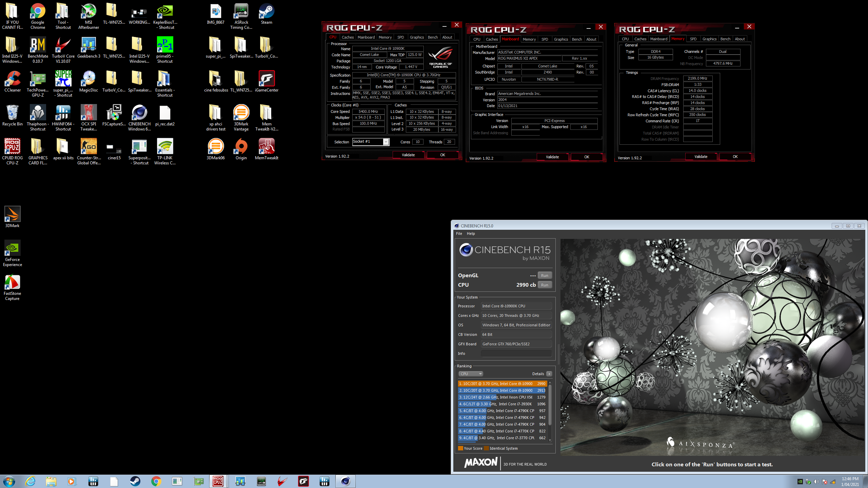
Task: Open Counter-Strike Global Offensive icon
Action: coord(88,151)
